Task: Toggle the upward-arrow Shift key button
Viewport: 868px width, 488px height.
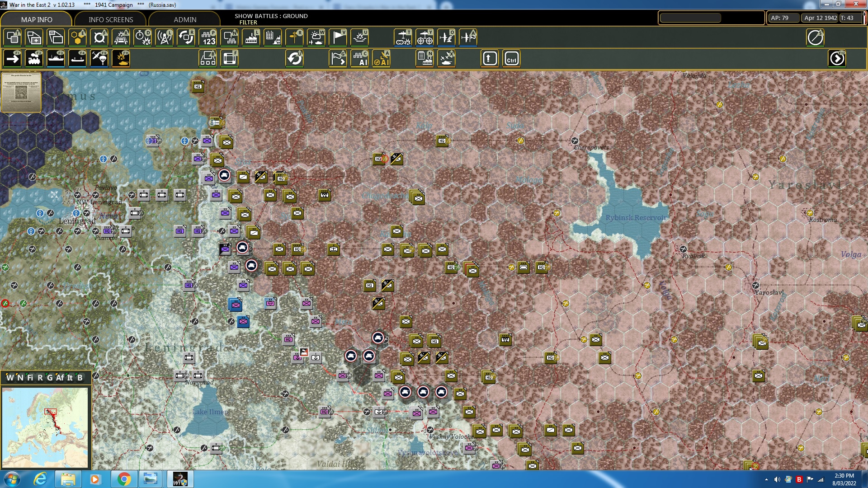Action: coord(490,59)
